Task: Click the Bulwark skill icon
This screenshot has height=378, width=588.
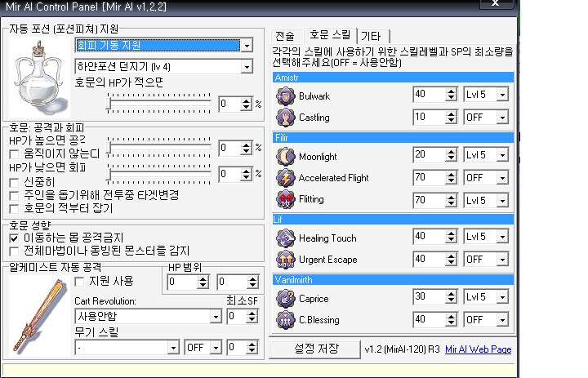Action: tap(286, 96)
